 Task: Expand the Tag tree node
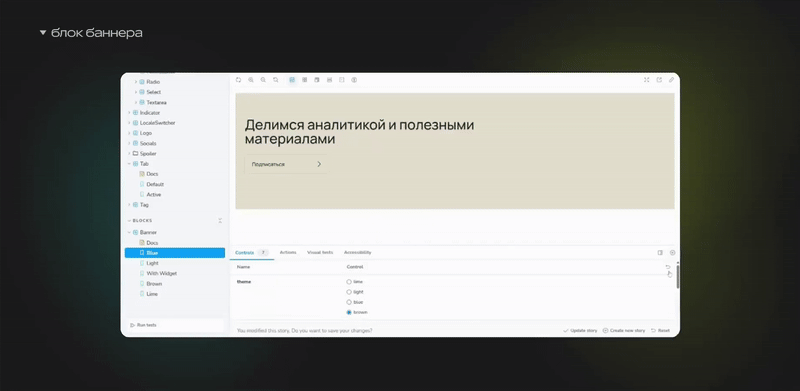(129, 205)
